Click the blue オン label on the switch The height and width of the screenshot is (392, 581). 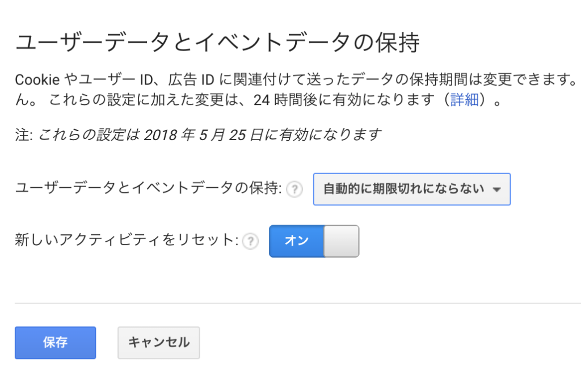[296, 241]
